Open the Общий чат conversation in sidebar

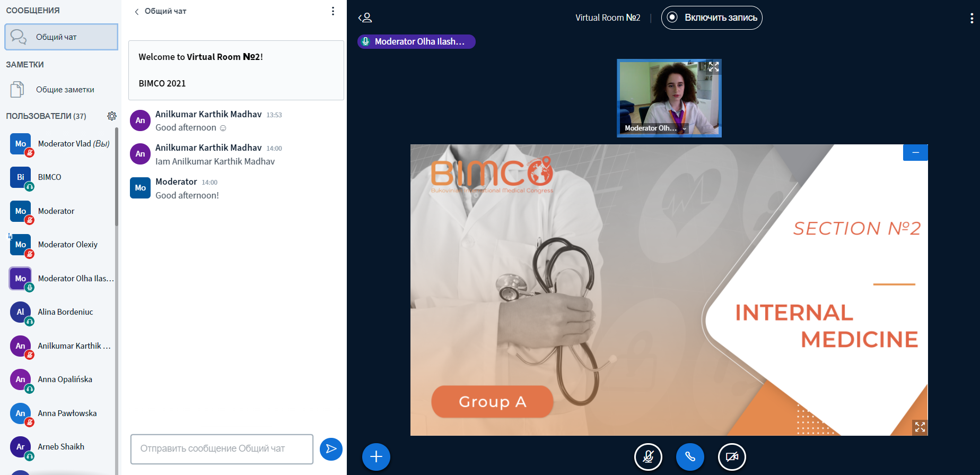coord(61,37)
